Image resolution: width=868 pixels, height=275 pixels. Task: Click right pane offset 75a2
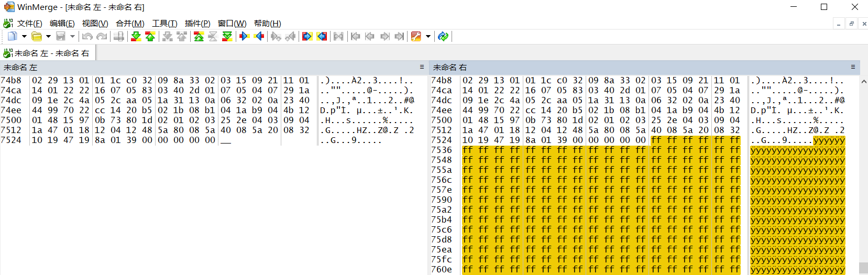(x=442, y=210)
